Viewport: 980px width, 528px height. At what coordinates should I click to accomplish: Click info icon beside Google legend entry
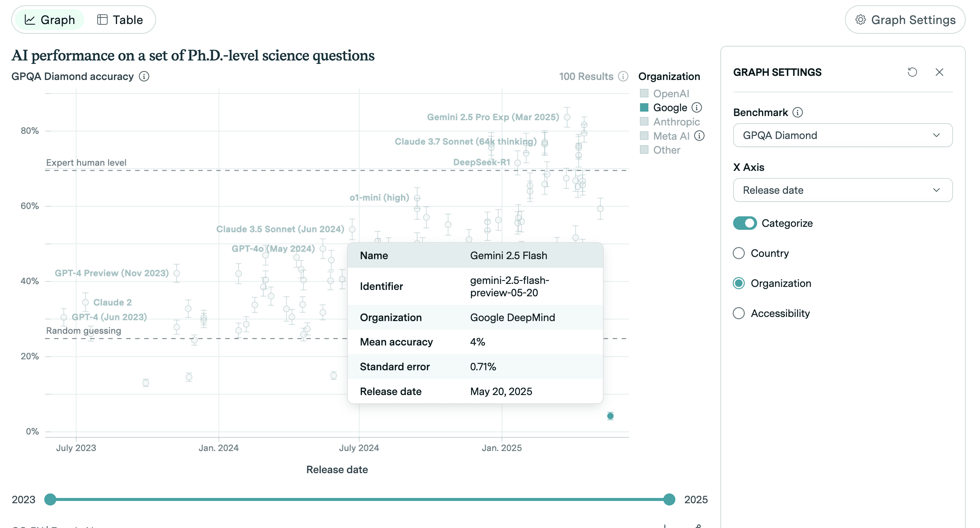point(697,108)
